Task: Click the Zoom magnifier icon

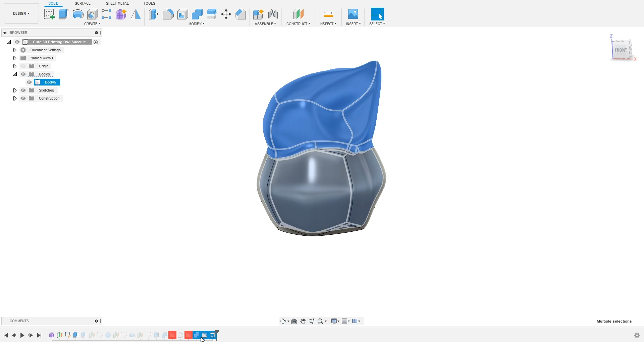Action: pyautogui.click(x=312, y=321)
